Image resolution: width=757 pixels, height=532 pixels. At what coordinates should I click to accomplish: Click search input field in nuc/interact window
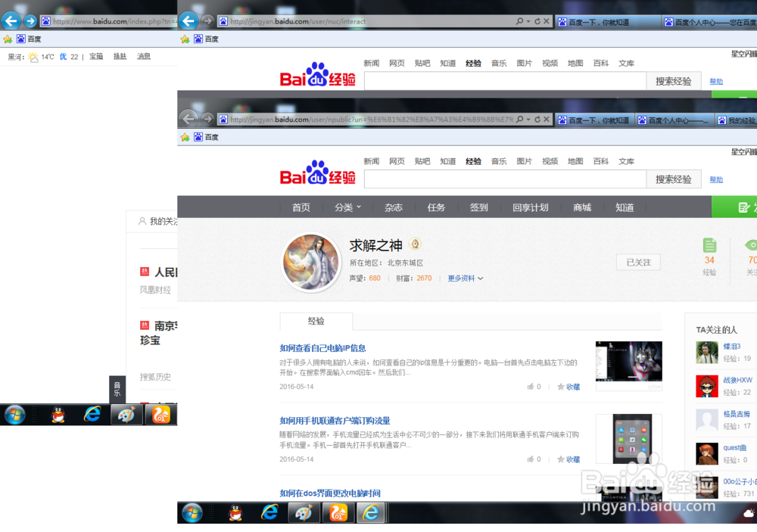(x=505, y=81)
